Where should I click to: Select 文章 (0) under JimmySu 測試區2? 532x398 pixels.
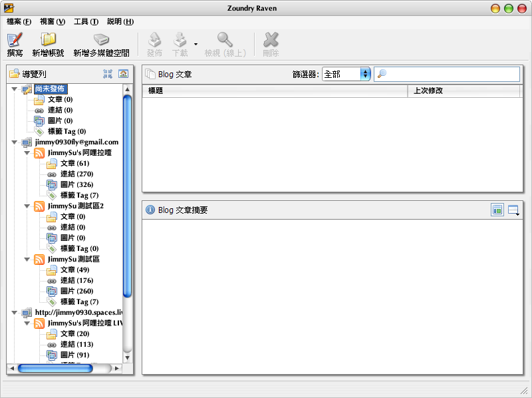73,217
